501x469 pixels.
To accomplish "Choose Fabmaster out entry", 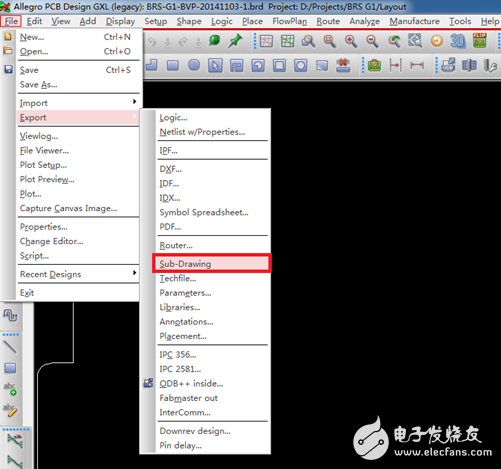I will 188,398.
